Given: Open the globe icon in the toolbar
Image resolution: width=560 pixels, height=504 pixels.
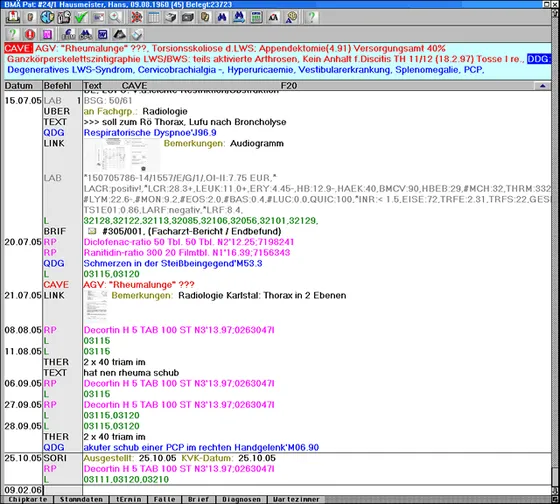Looking at the screenshot, I should (47, 17).
